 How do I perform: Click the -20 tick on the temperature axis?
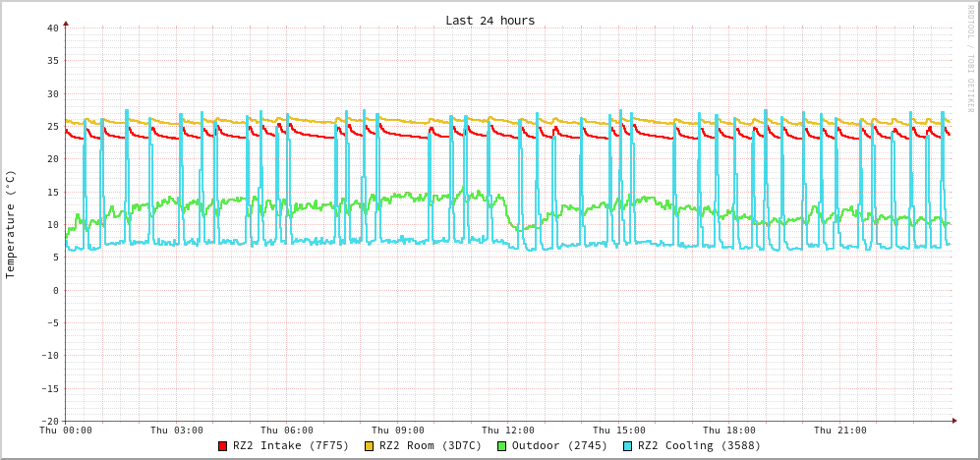[49, 421]
